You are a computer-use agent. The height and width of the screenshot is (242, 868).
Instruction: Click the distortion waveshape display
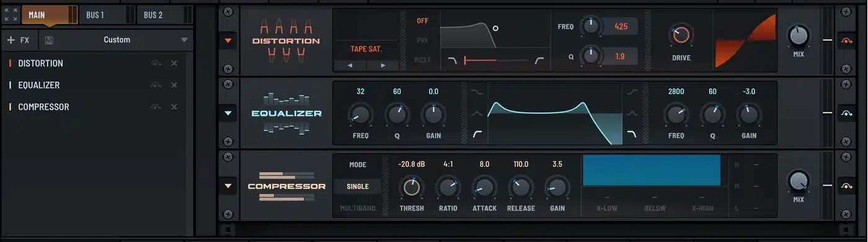click(745, 41)
